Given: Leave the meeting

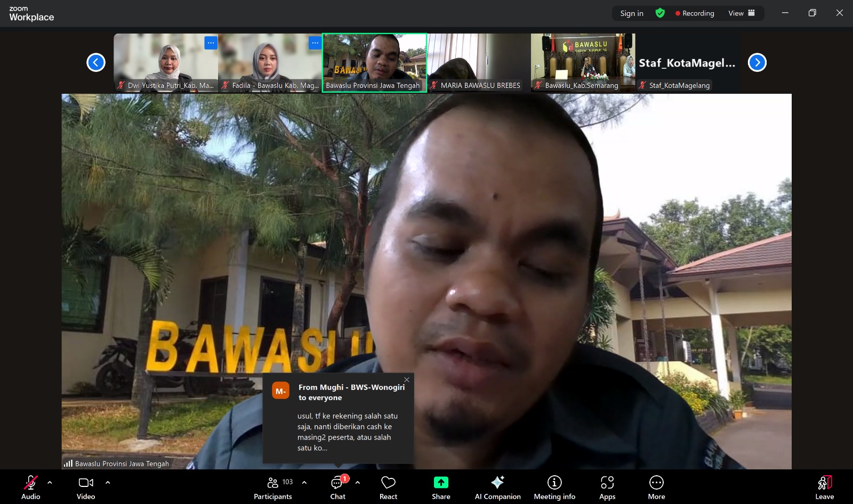Looking at the screenshot, I should coord(824,487).
